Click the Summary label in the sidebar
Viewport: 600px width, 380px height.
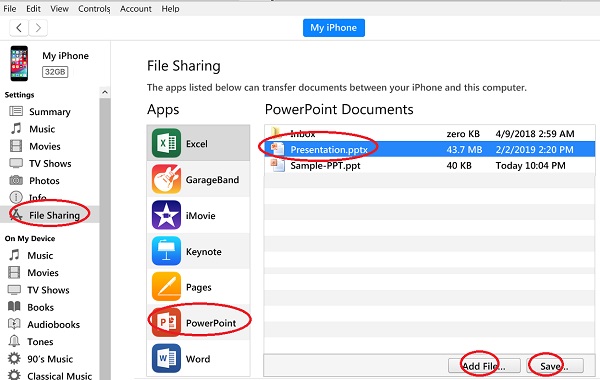50,112
